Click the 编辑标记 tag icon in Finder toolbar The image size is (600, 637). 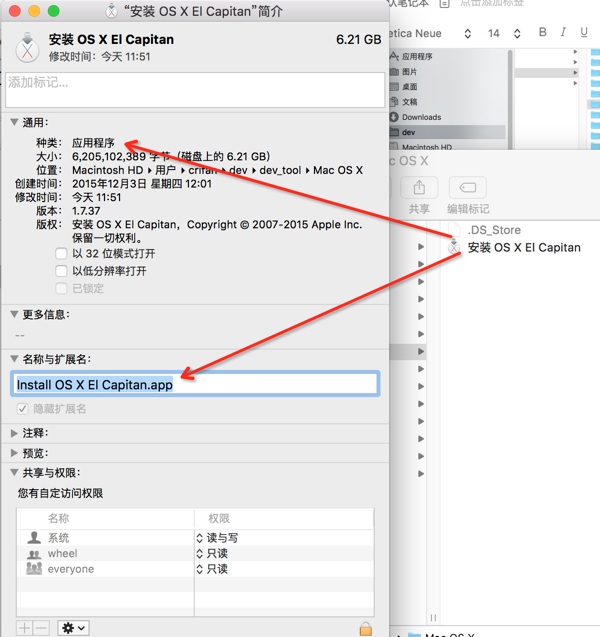[468, 187]
